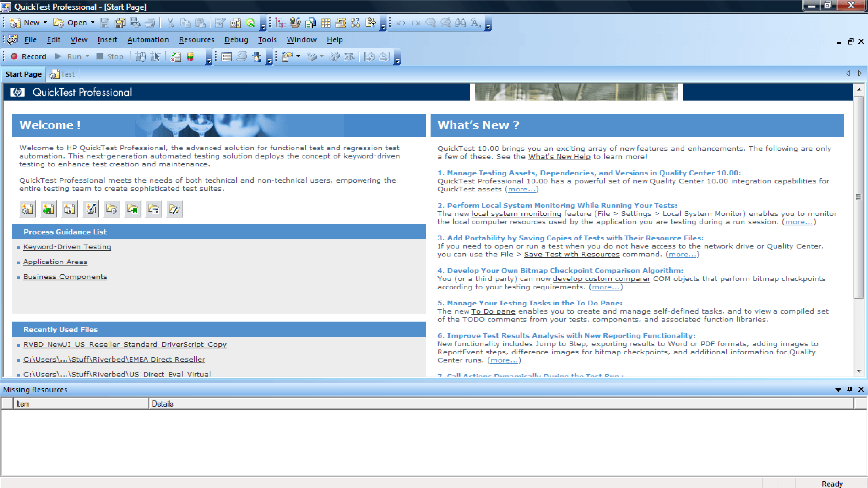This screenshot has width=868, height=488.
Task: Click the local system monitoring link
Action: click(516, 214)
